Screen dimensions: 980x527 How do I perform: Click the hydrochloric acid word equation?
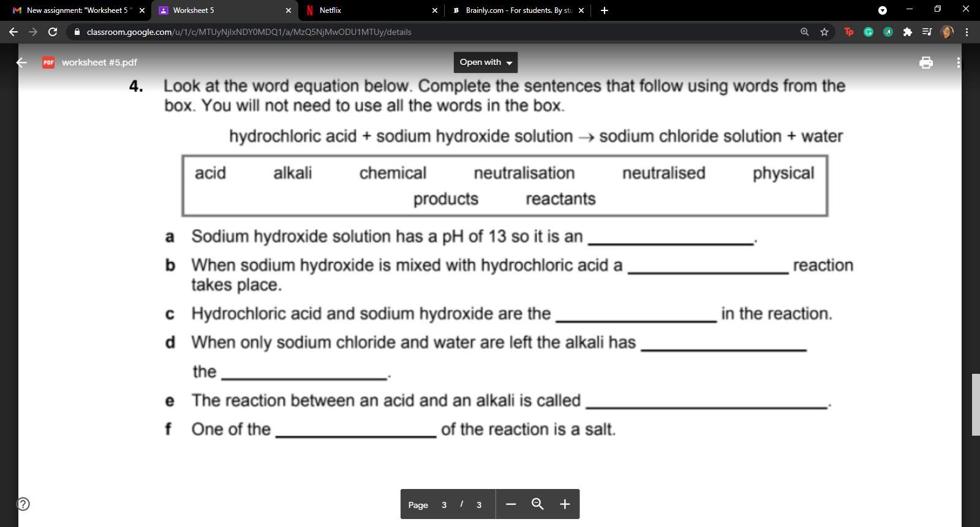(x=536, y=136)
